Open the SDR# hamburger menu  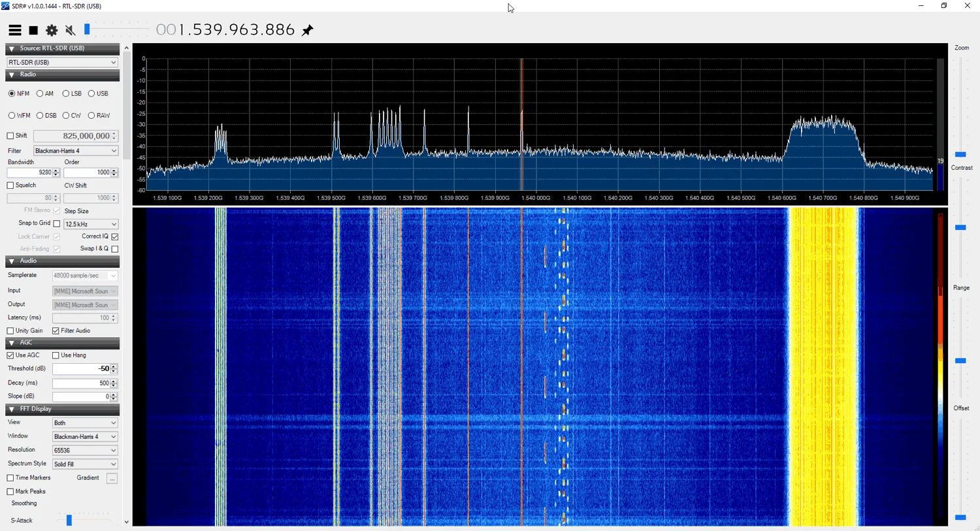coord(14,30)
